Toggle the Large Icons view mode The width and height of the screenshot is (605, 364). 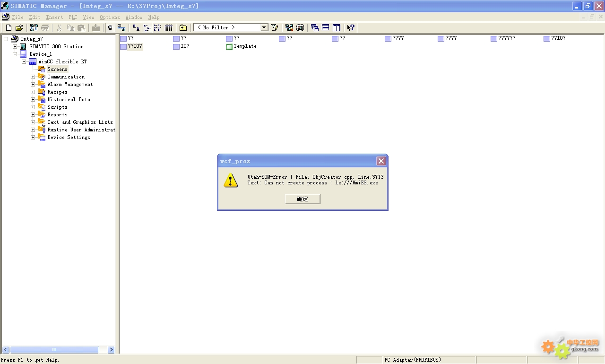coord(136,28)
